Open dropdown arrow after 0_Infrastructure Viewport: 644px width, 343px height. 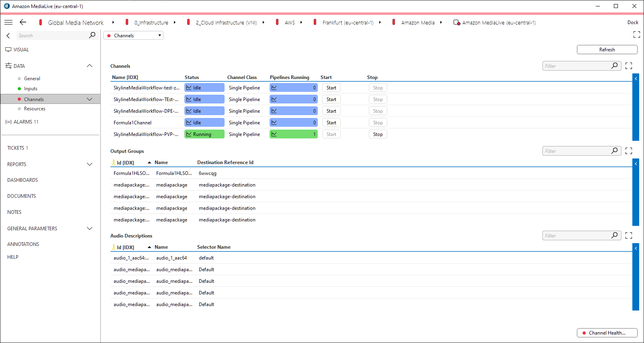point(175,22)
